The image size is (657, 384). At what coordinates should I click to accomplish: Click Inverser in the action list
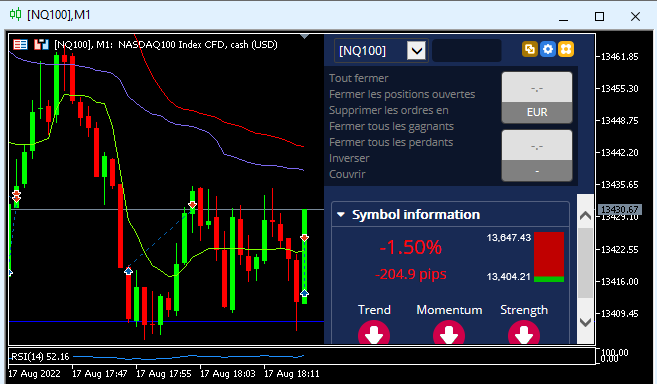click(x=349, y=158)
